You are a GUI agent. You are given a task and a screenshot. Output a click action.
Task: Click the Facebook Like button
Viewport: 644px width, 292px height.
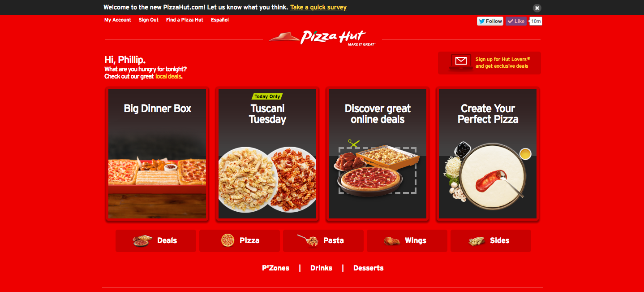516,21
